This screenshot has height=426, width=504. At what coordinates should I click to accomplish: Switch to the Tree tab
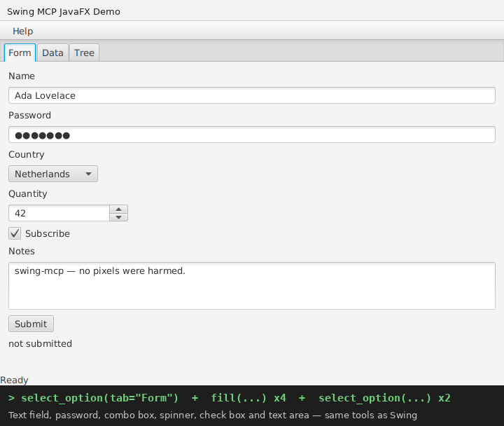(x=84, y=53)
